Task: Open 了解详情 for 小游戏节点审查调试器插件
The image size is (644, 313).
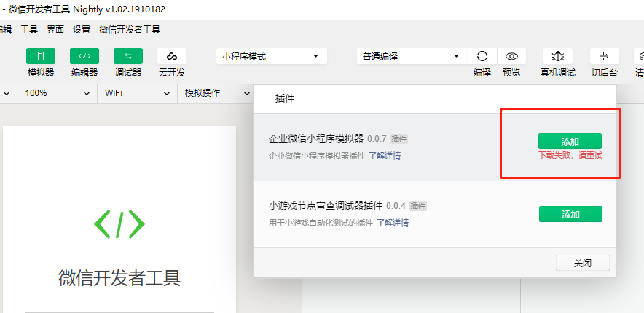Action: click(x=393, y=223)
